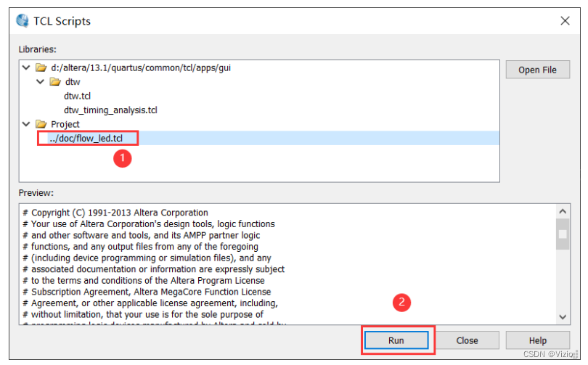This screenshot has width=588, height=365.
Task: Click the 'Agreement, or other applicable license' preview line
Action: click(x=150, y=303)
